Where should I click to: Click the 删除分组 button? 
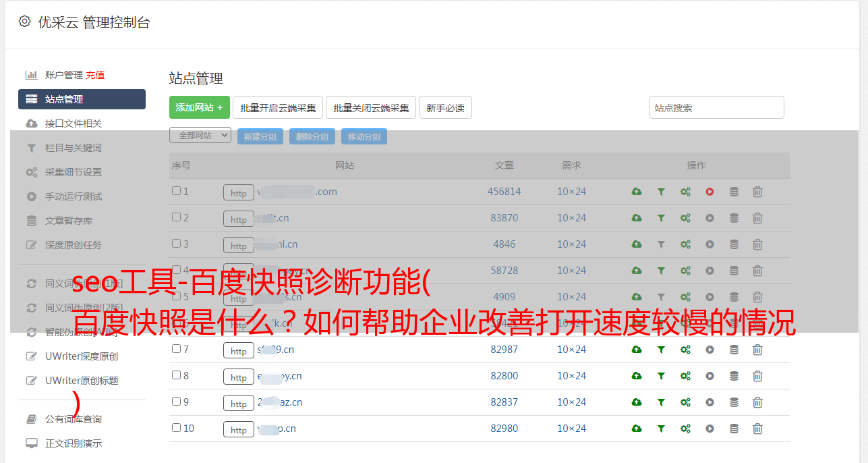(312, 136)
